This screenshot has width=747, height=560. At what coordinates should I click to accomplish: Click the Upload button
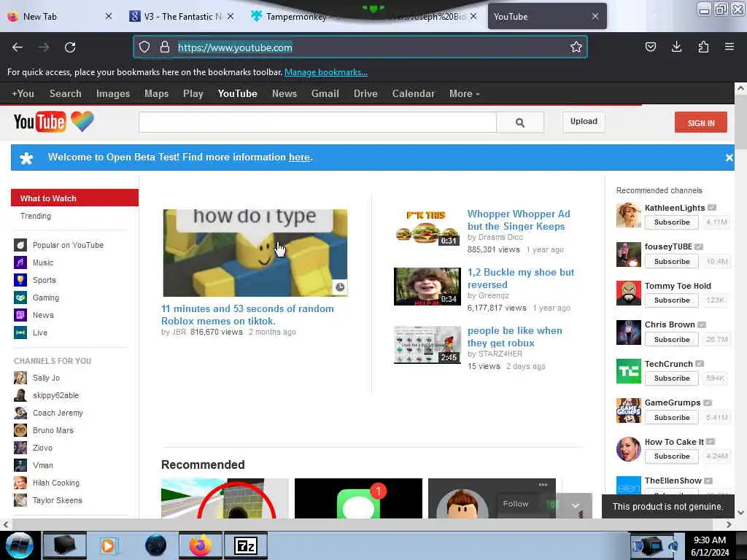point(584,122)
